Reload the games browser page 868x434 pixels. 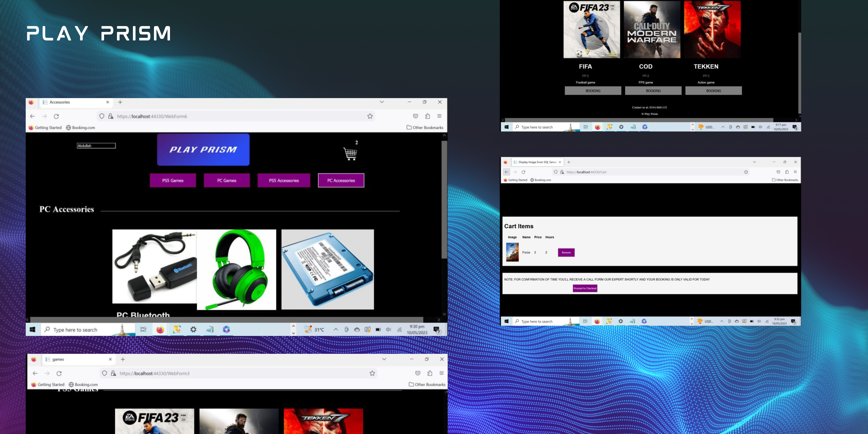click(x=59, y=373)
